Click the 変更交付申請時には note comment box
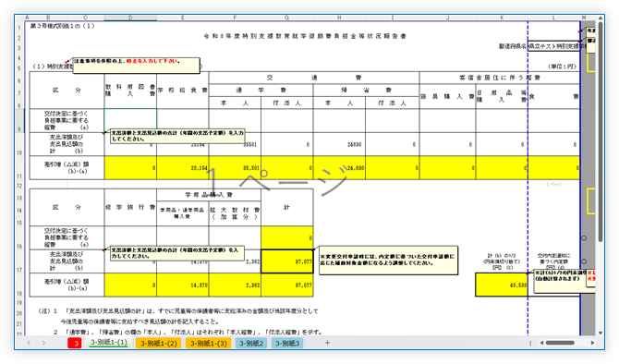 [x=388, y=260]
